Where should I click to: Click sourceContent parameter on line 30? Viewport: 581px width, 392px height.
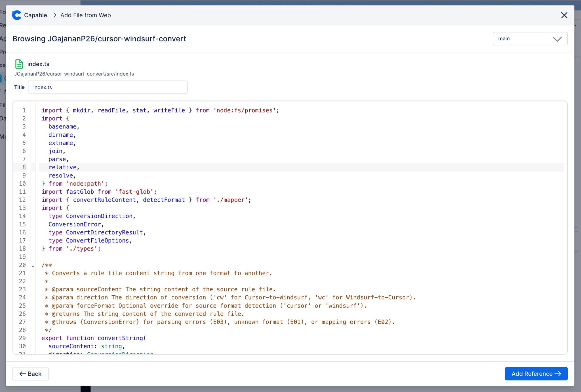coord(71,346)
